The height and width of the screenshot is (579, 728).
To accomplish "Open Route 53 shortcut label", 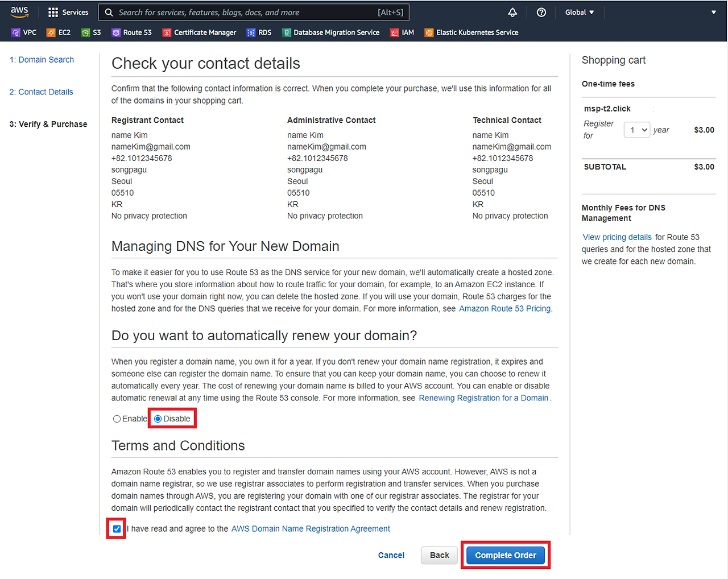I will tap(137, 32).
